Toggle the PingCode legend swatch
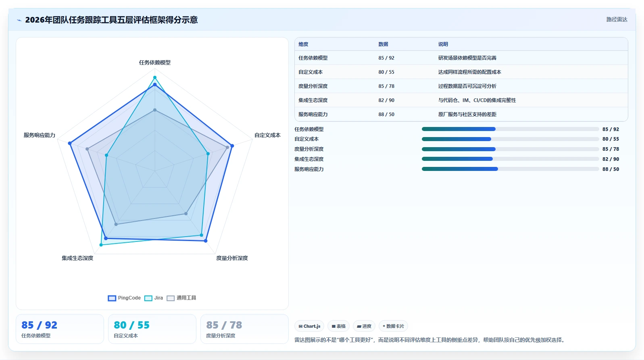This screenshot has height=360, width=644. click(112, 298)
